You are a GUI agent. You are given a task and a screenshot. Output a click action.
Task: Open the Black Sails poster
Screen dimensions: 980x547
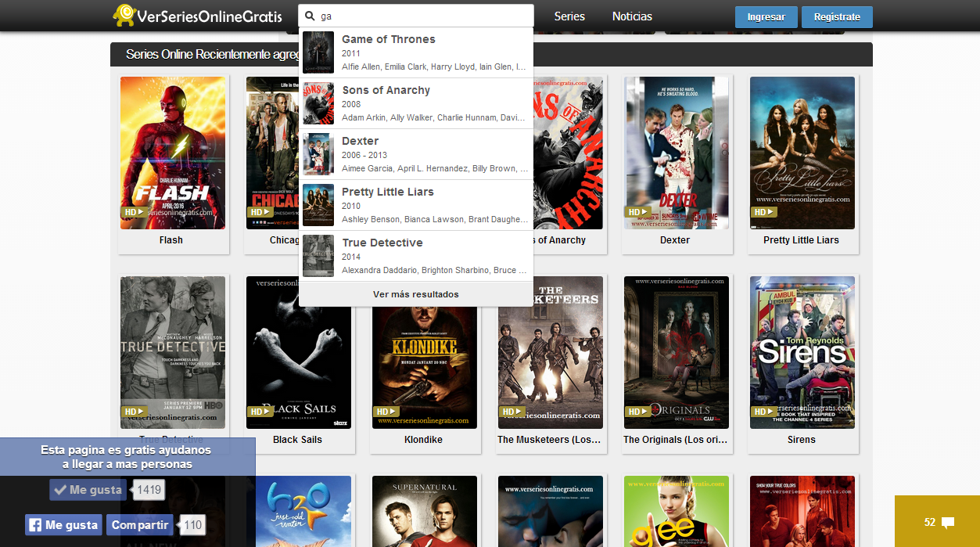(299, 352)
